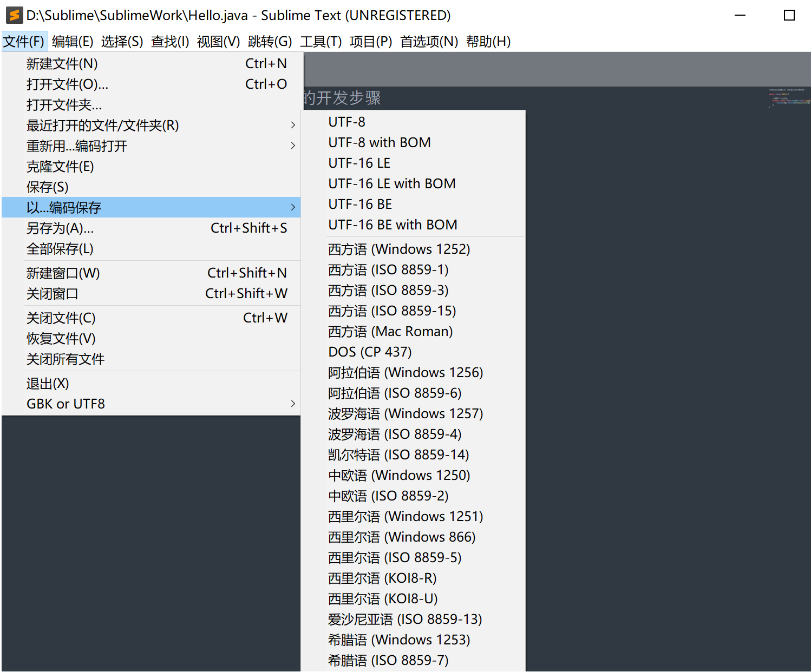811x672 pixels.
Task: Choose 凯尔特语 (ISO 8859-14) encoding
Action: pyautogui.click(x=413, y=455)
